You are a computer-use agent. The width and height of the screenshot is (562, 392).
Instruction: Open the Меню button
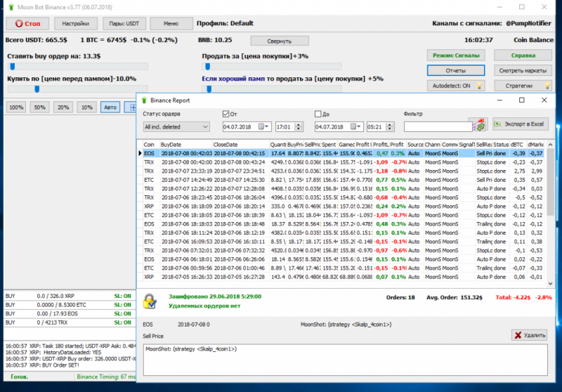[171, 24]
